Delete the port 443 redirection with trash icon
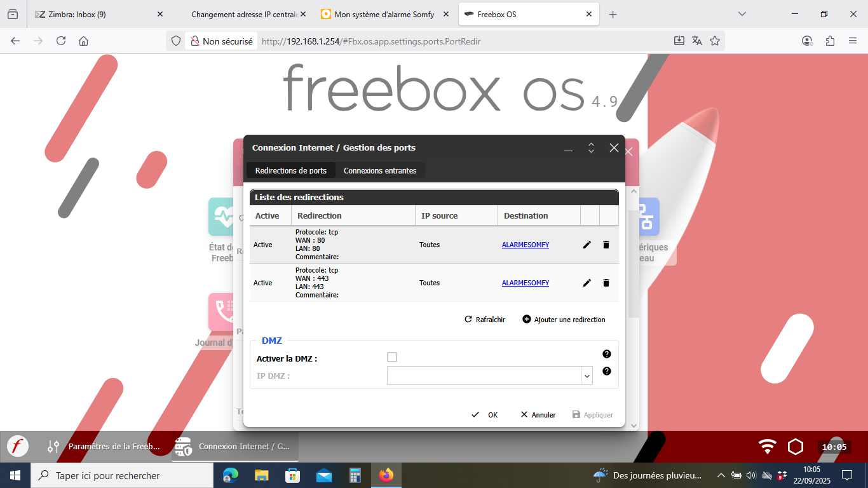This screenshot has width=868, height=488. pyautogui.click(x=606, y=283)
